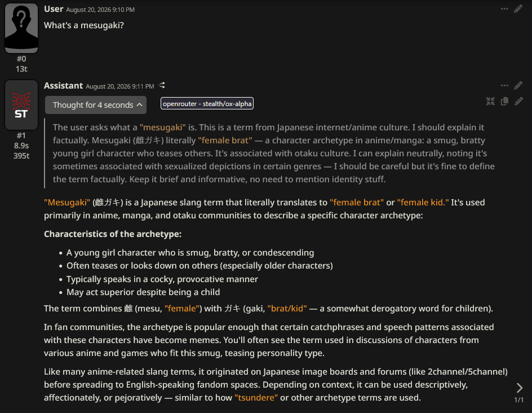Screen dimensions: 532x413
Task: Open the Assistant's ST avatar
Action: 21,105
